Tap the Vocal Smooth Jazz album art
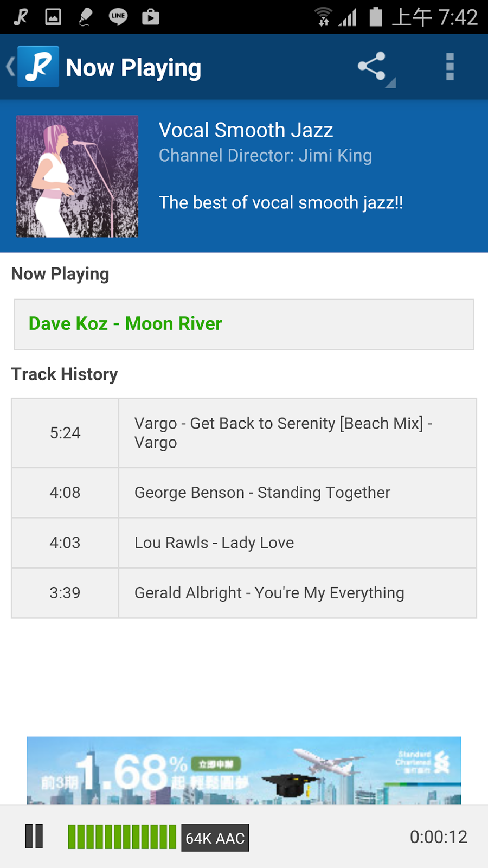Viewport: 488px width, 868px height. 77,176
